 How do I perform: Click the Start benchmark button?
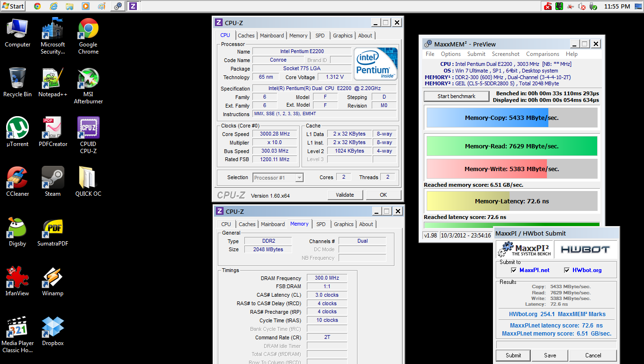(456, 96)
